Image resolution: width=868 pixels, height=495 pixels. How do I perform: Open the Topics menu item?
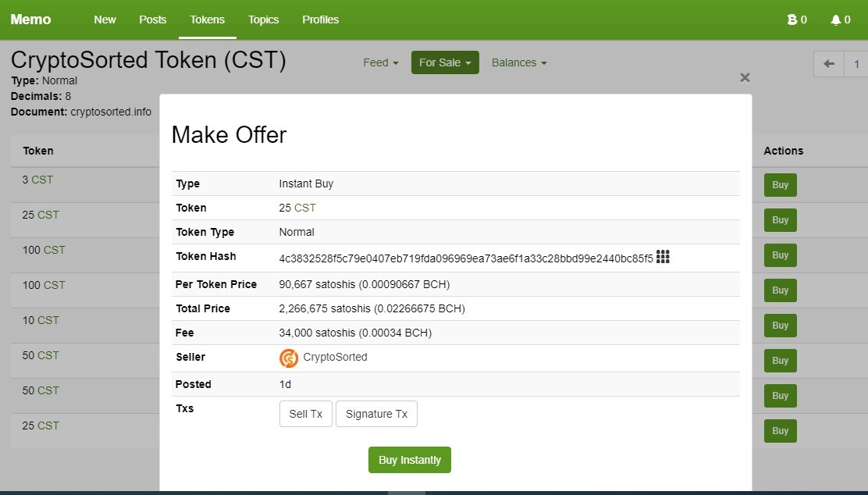tap(264, 20)
